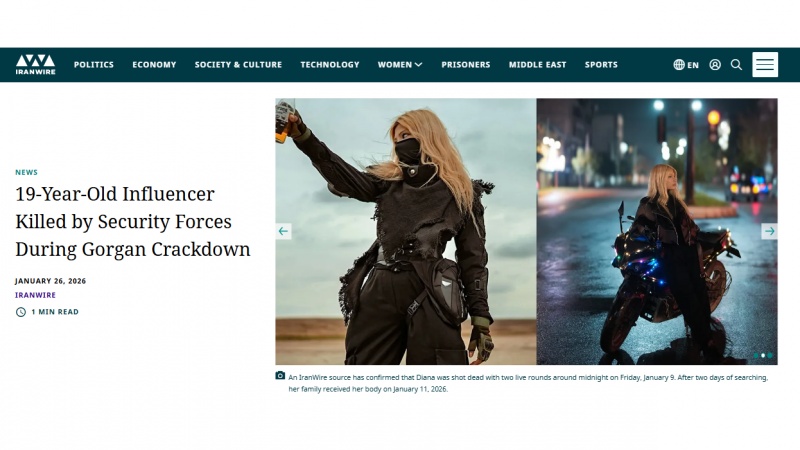Viewport: 800px width, 450px height.
Task: Open the site search magnifier
Action: [736, 65]
